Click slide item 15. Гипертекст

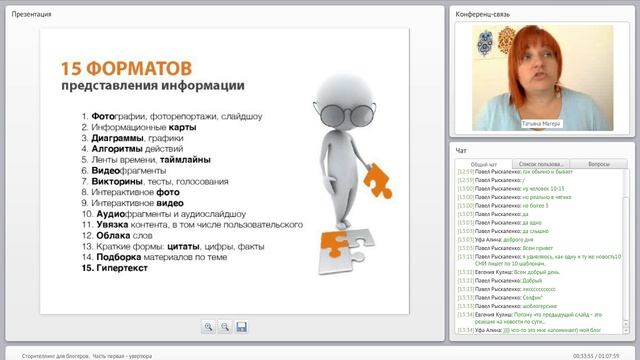pyautogui.click(x=114, y=268)
